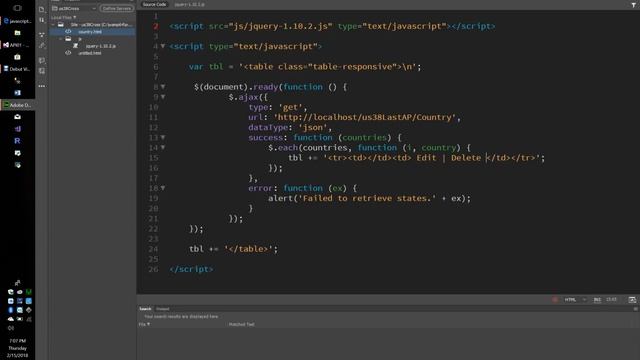Image resolution: width=640 pixels, height=360 pixels.
Task: Open the Mail envelope icon on taskbar
Action: point(17,117)
